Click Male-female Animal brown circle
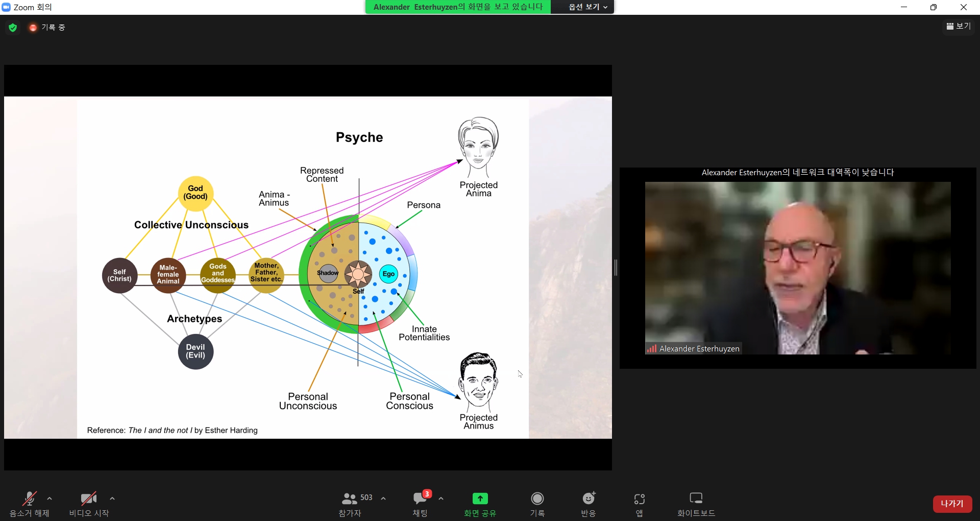Screen dimensions: 980x521 coord(168,275)
